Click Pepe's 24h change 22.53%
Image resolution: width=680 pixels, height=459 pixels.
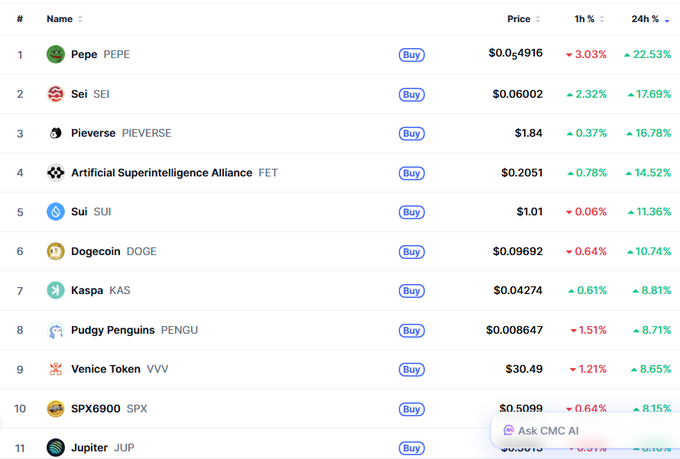[647, 54]
